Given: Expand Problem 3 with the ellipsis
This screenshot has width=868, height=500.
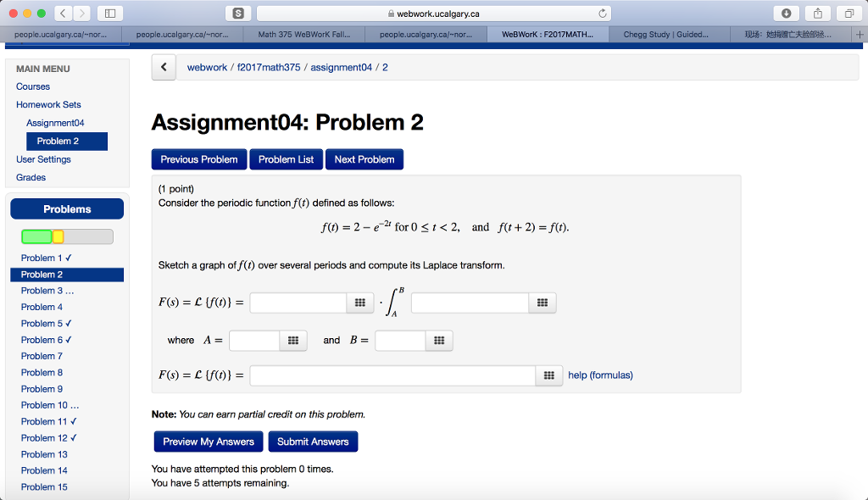Looking at the screenshot, I should [x=49, y=290].
